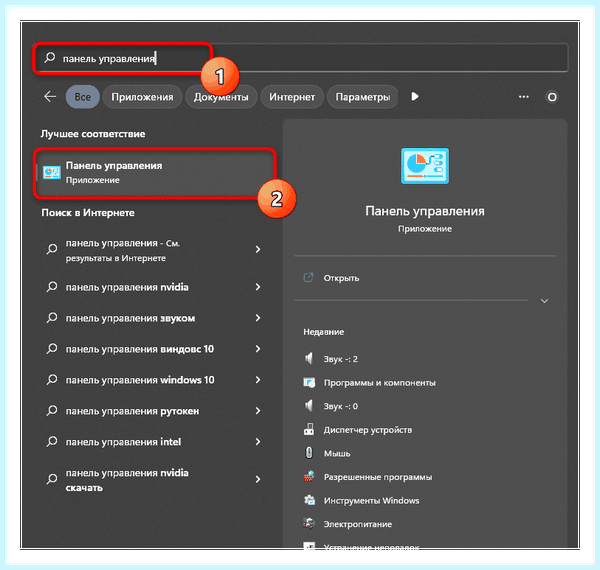The width and height of the screenshot is (600, 570).
Task: Click Открыть in the preview pane
Action: click(x=341, y=278)
